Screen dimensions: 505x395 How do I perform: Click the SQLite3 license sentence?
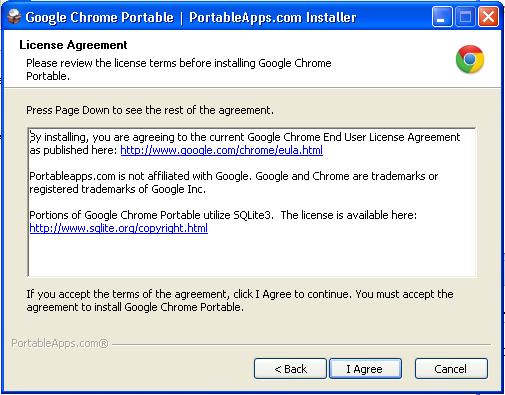[x=223, y=215]
